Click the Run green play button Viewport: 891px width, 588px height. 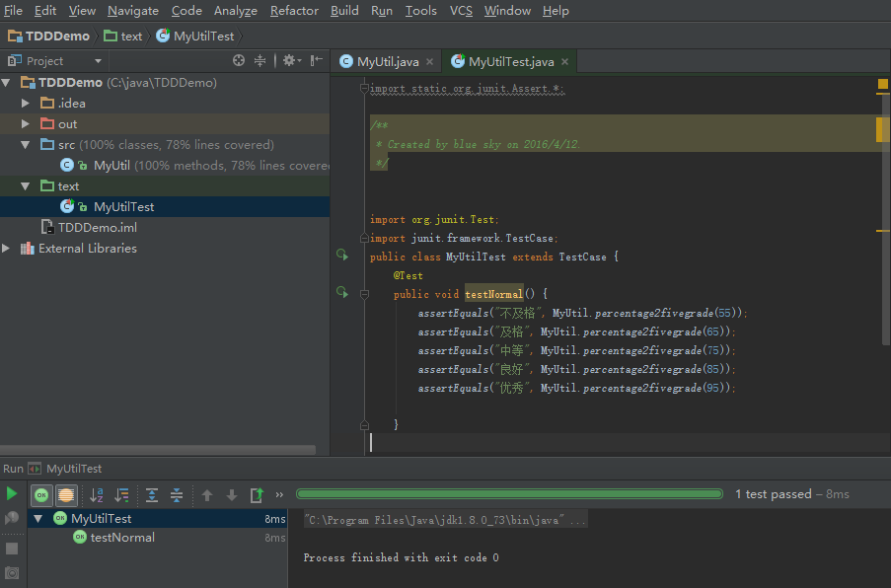(12, 493)
